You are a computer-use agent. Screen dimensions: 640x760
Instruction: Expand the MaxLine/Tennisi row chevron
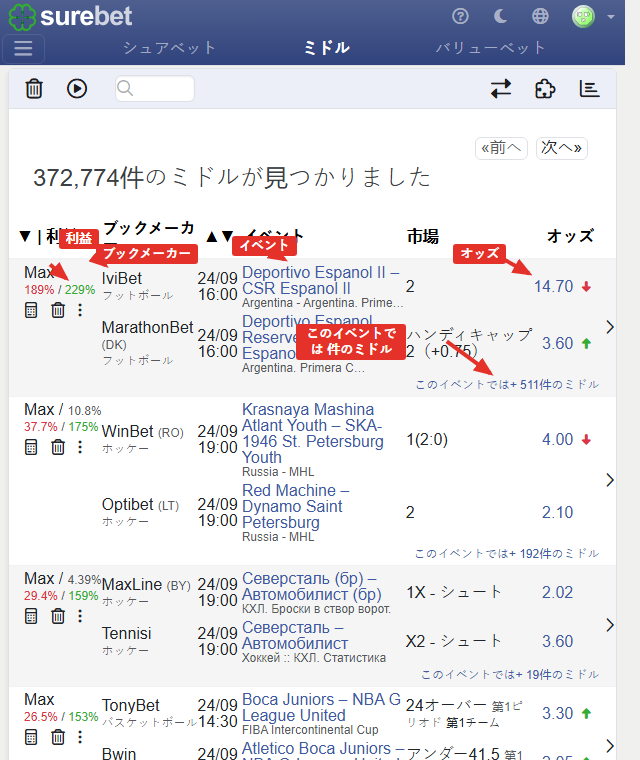click(610, 625)
